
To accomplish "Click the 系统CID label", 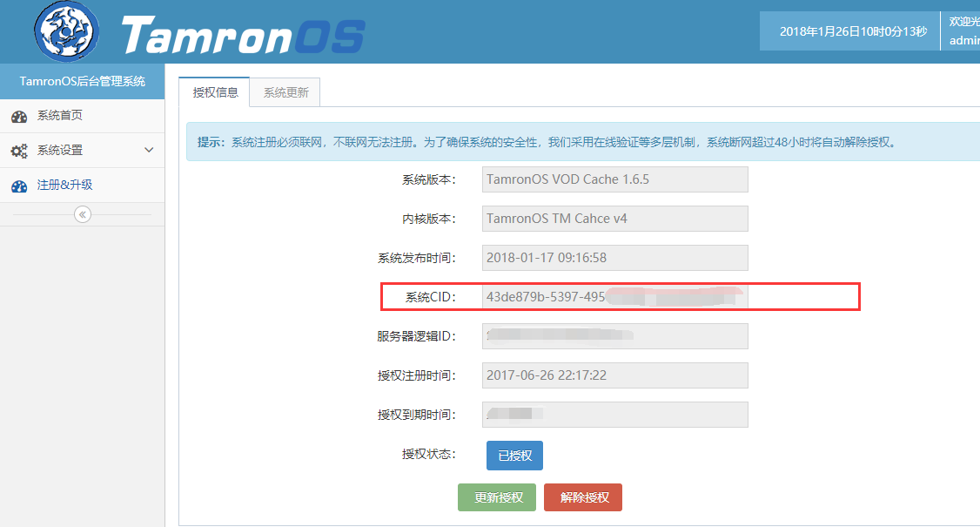I will tap(431, 297).
